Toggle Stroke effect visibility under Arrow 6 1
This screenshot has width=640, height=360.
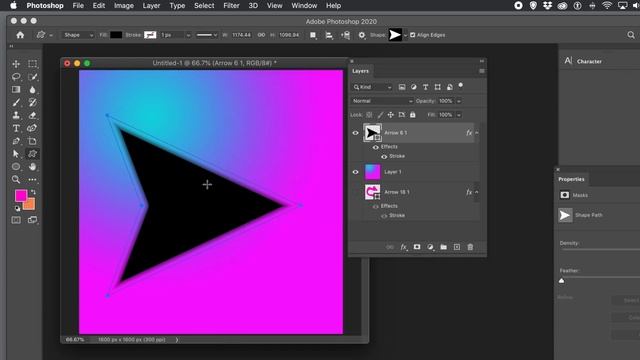384,156
